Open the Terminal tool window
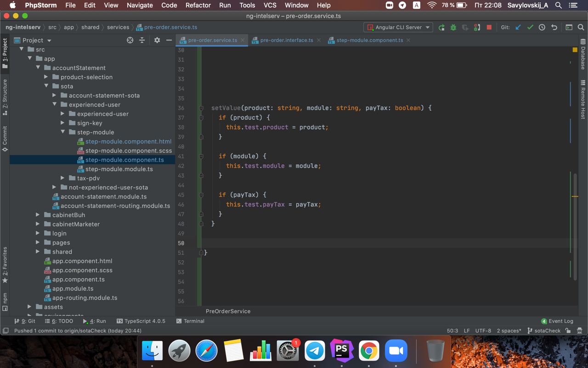Screen dimensions: 588x368 tap(190, 321)
